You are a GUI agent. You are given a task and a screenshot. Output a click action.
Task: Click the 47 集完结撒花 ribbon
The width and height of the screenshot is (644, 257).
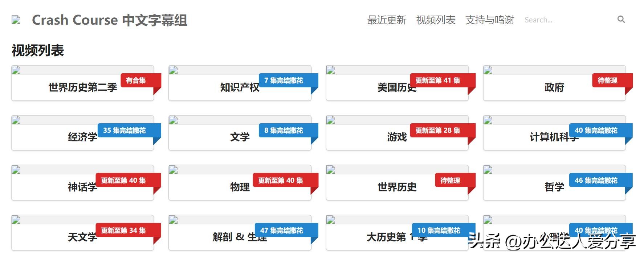click(x=286, y=231)
